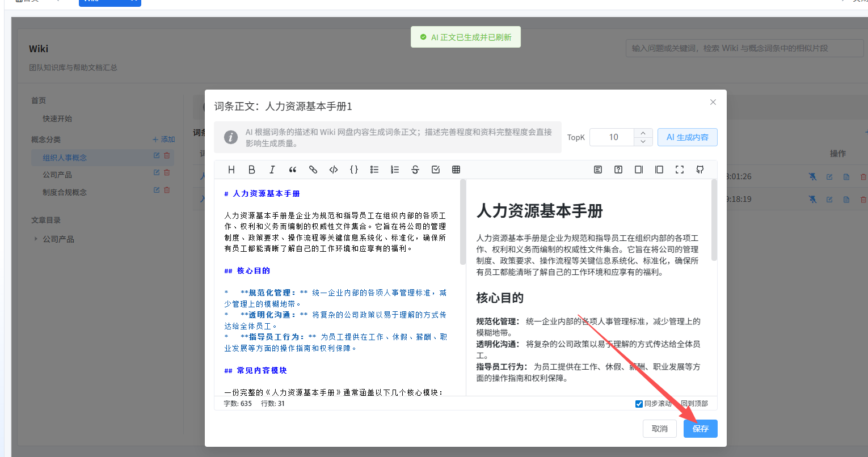Click the layout icon with left-side bar

click(659, 170)
